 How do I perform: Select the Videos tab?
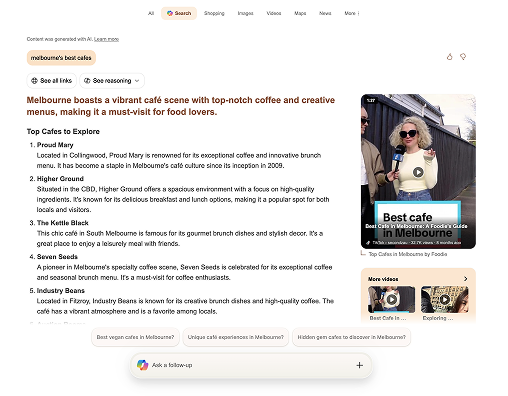(x=274, y=13)
